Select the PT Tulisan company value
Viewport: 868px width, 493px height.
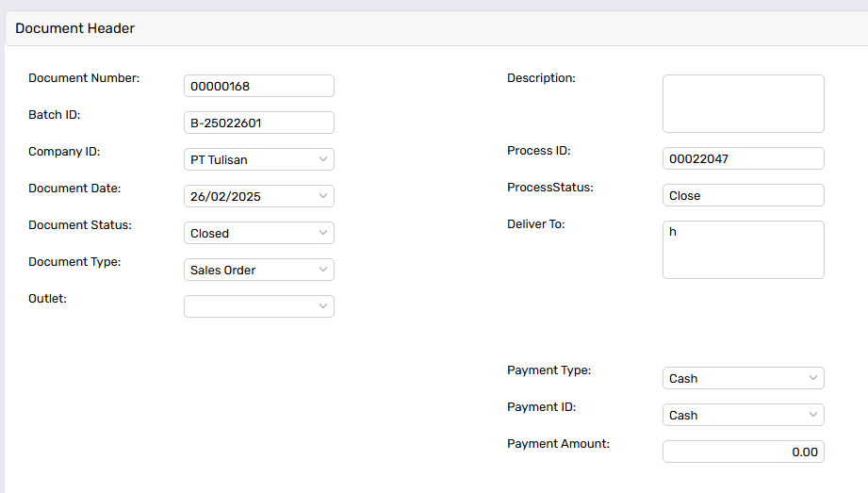(219, 160)
